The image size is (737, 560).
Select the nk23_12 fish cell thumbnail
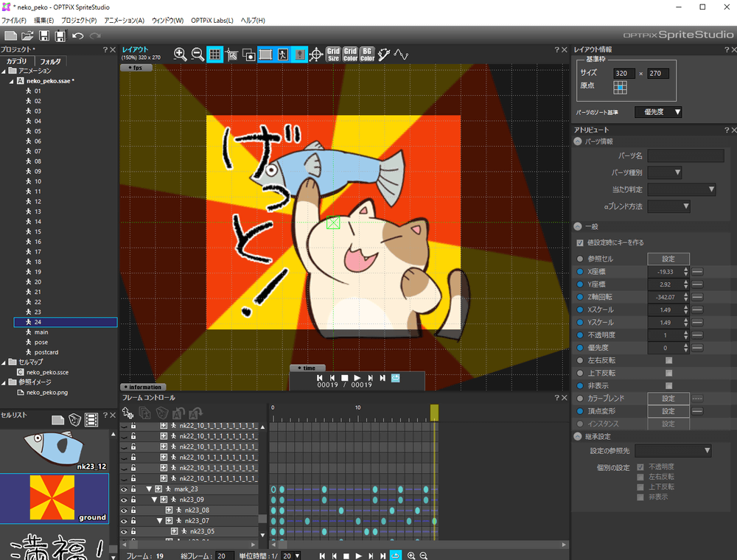tap(55, 450)
